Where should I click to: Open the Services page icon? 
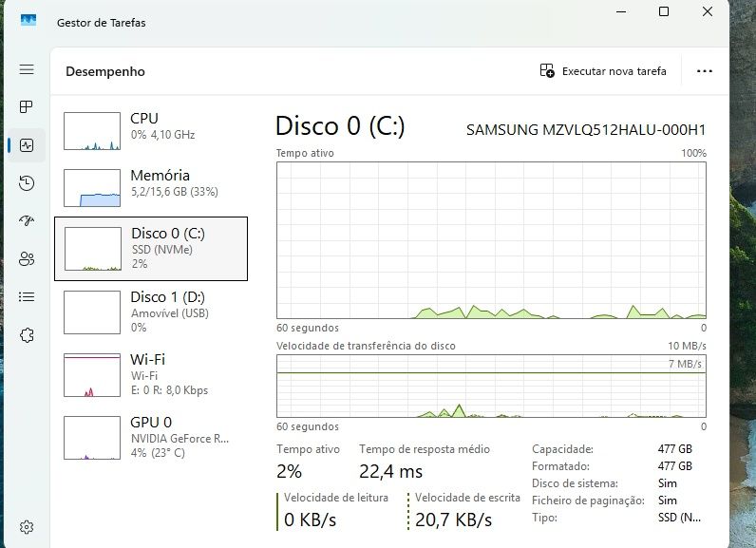coord(27,334)
